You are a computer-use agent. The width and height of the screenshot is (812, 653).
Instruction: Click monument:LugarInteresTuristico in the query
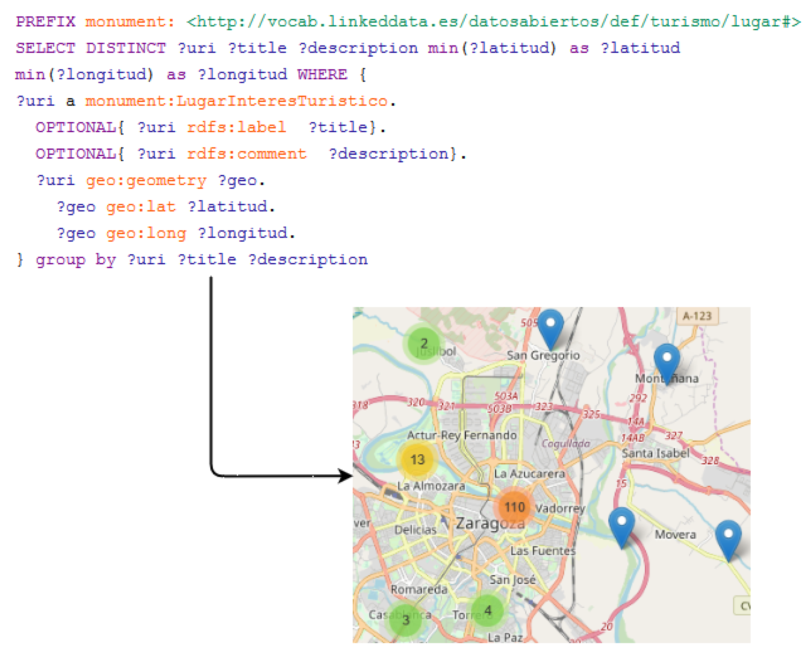point(236,101)
